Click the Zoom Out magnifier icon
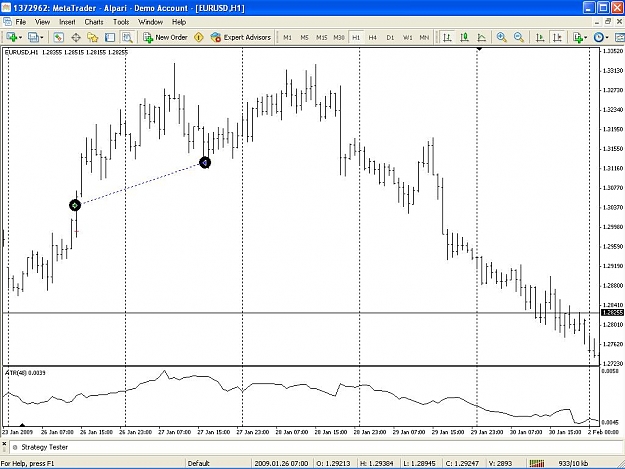 (519, 37)
